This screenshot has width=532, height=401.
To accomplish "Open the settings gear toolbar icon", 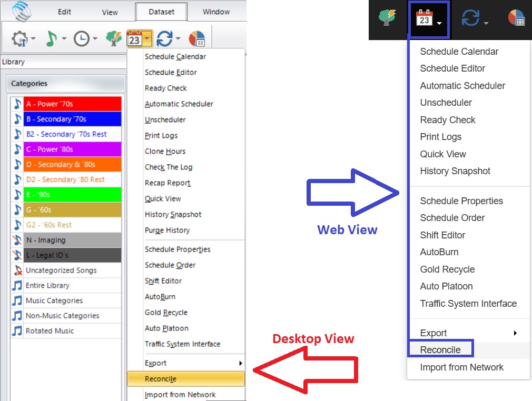I will pos(20,38).
